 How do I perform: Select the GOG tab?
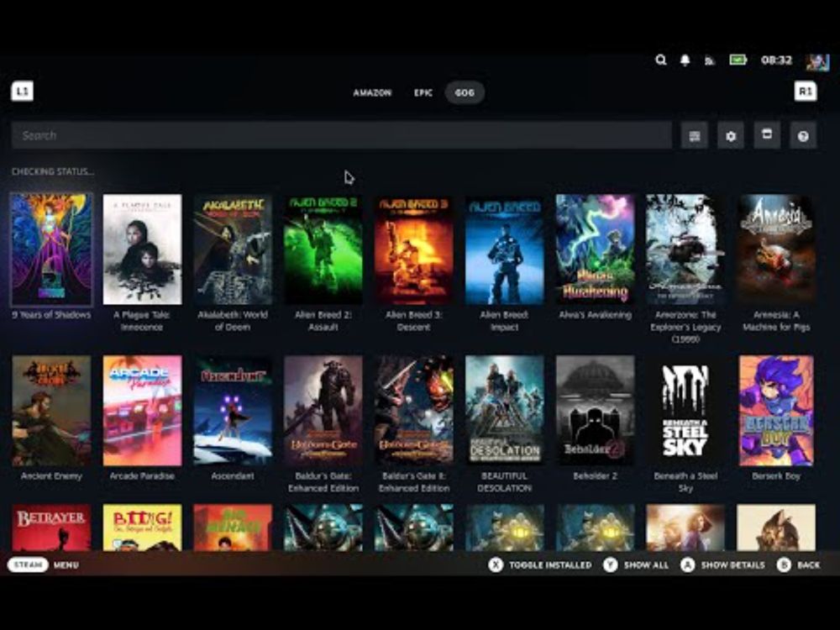click(465, 92)
